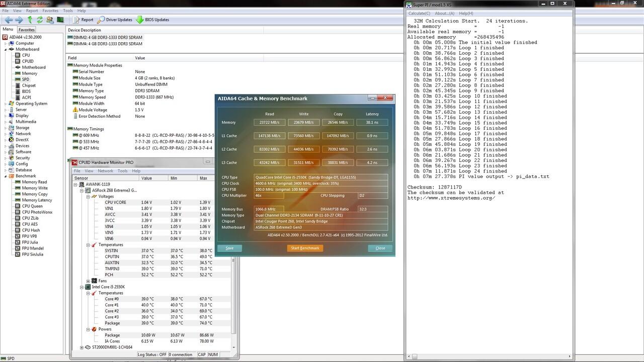Screen dimensions: 644x362
Task: Select DIMM2 4 GB DDR3-1333 device row
Action: point(105,37)
